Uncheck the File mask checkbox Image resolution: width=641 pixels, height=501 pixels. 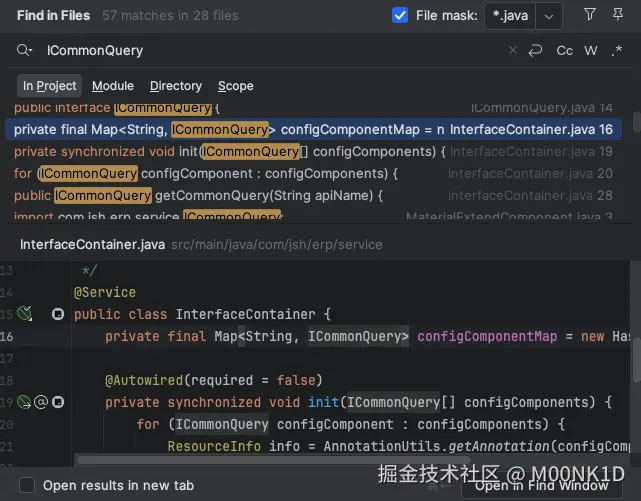pyautogui.click(x=400, y=16)
